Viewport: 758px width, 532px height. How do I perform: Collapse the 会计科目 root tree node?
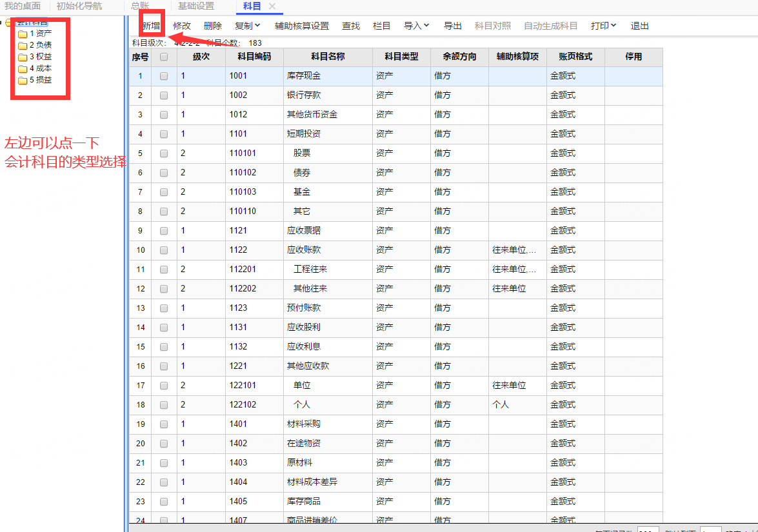click(x=2, y=23)
